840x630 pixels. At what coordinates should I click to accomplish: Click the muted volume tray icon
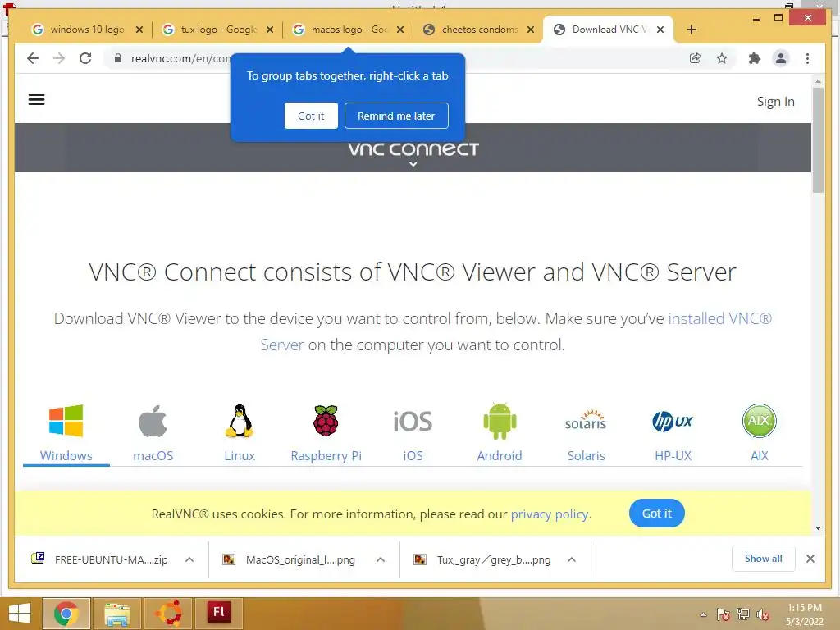[x=763, y=614]
